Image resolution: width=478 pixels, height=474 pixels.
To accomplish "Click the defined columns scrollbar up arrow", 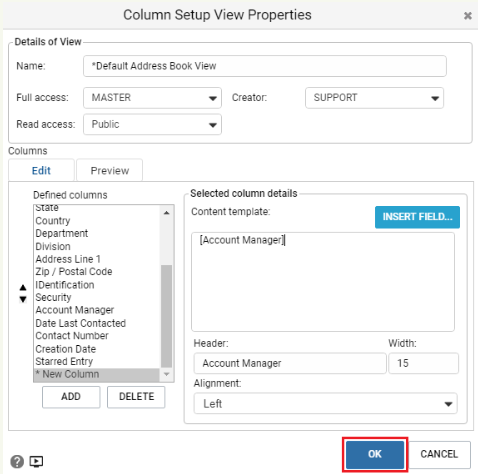I will [x=167, y=212].
